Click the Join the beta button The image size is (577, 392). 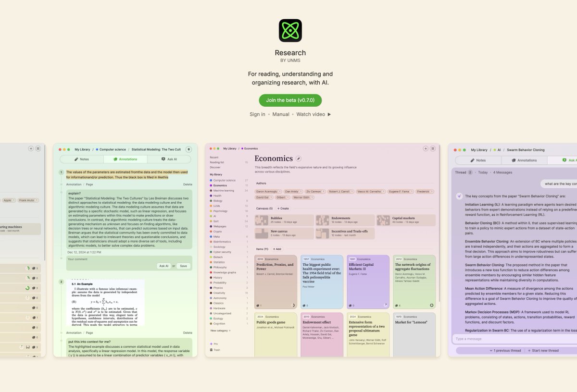289,100
